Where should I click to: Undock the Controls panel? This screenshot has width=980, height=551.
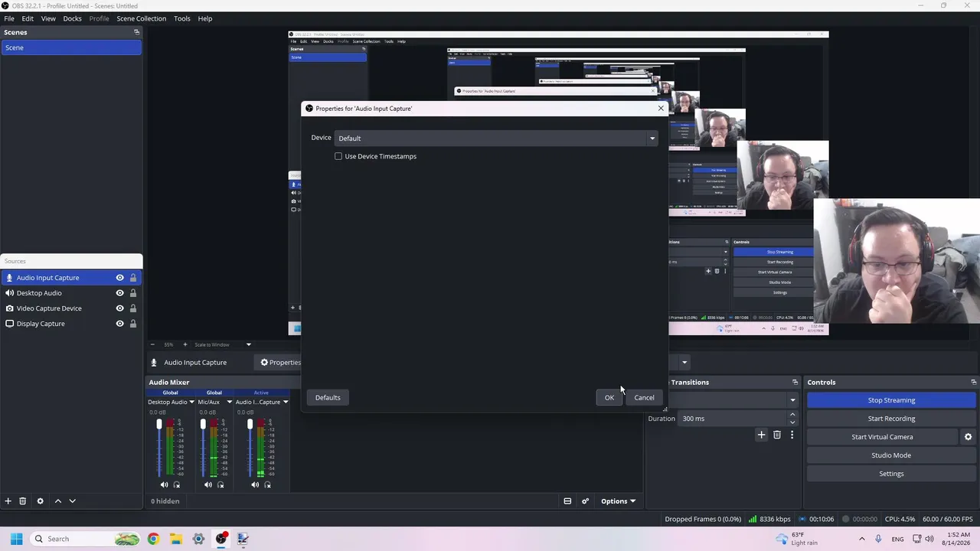pos(973,382)
